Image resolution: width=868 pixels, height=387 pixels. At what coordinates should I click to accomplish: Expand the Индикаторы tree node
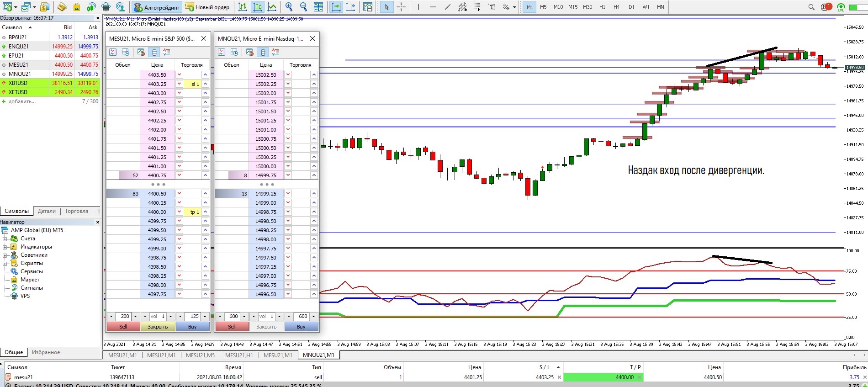coord(5,247)
